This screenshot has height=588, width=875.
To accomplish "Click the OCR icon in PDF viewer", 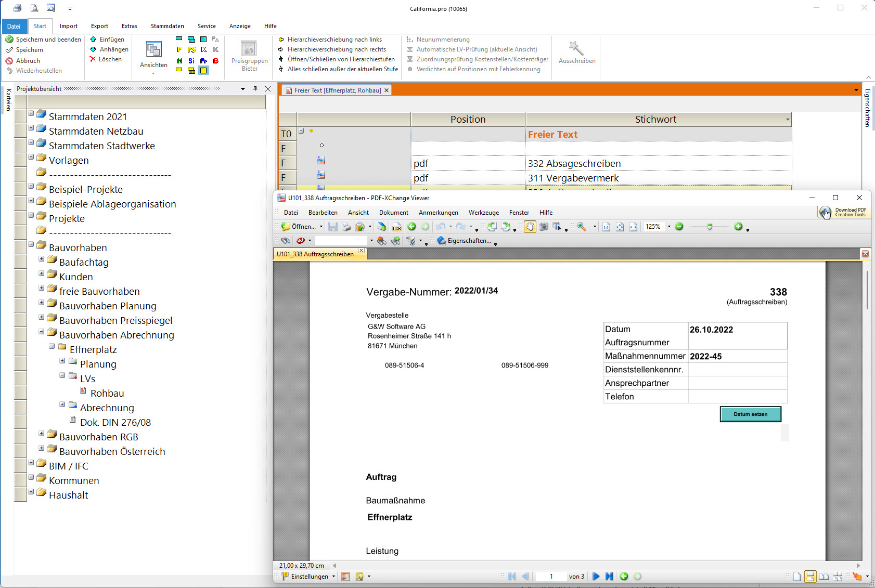I will point(396,227).
